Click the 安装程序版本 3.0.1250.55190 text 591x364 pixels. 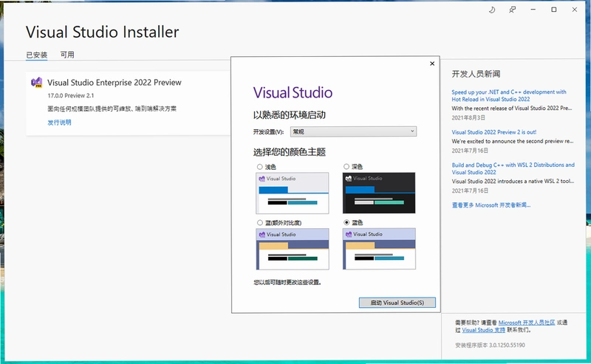point(490,345)
